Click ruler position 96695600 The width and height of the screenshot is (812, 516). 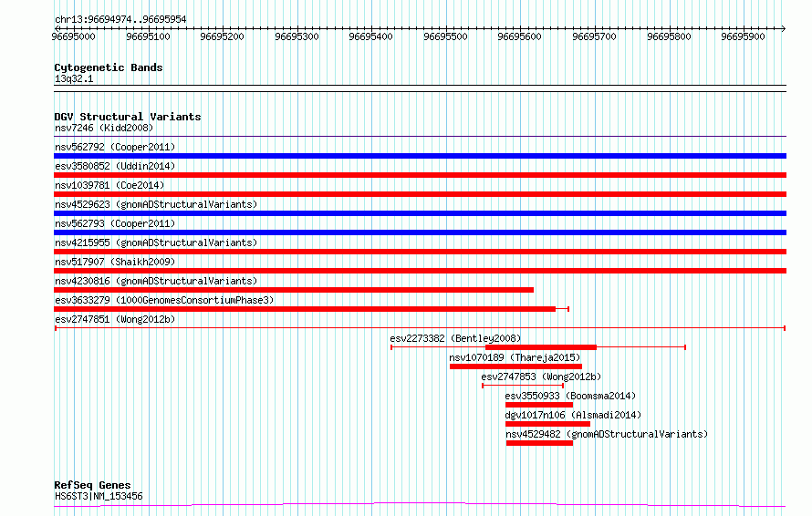pos(519,36)
